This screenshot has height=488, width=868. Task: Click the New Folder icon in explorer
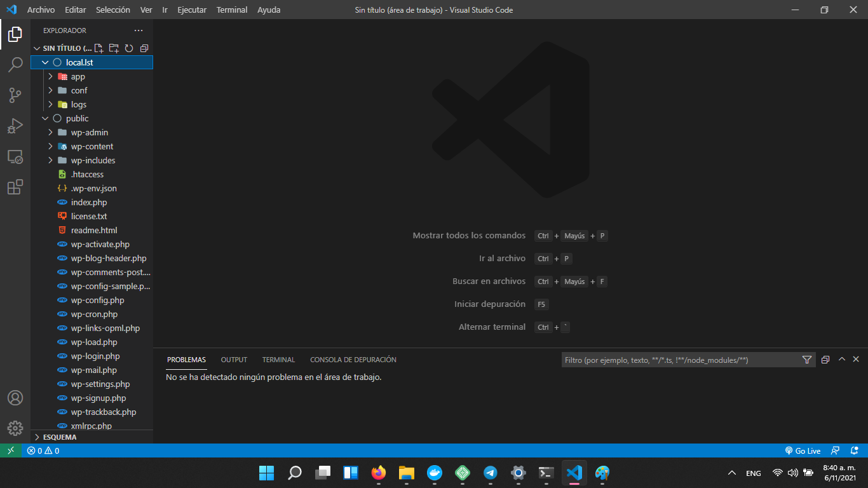pyautogui.click(x=114, y=48)
